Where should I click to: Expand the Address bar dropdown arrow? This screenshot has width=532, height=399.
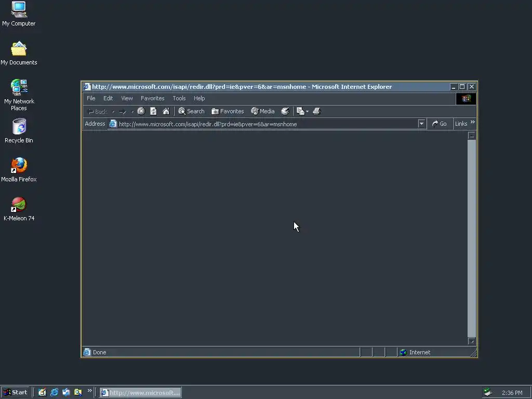coord(421,124)
